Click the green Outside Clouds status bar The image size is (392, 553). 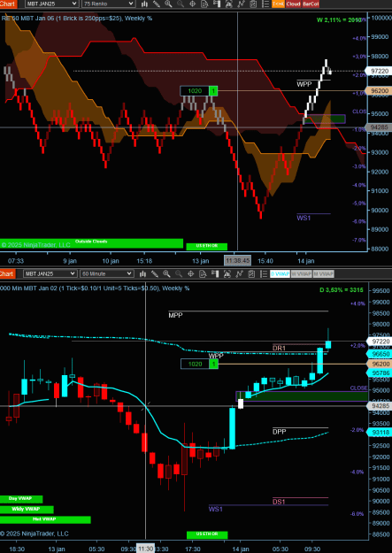91,243
